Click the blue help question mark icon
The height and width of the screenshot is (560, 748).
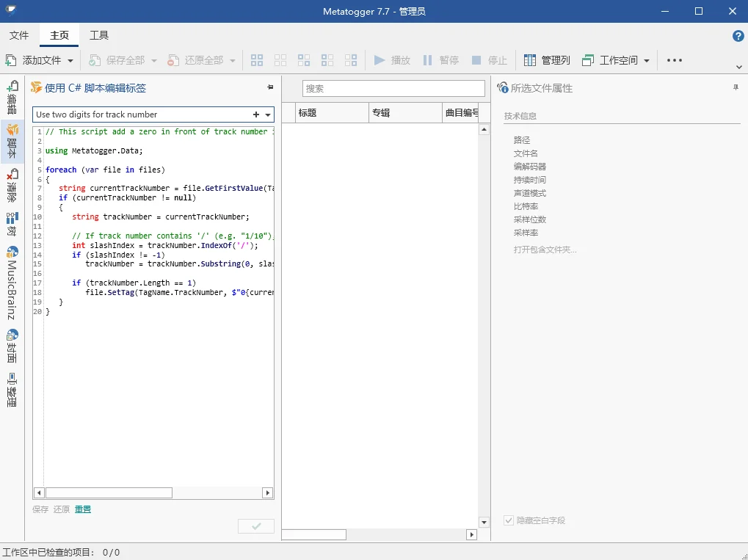[738, 36]
